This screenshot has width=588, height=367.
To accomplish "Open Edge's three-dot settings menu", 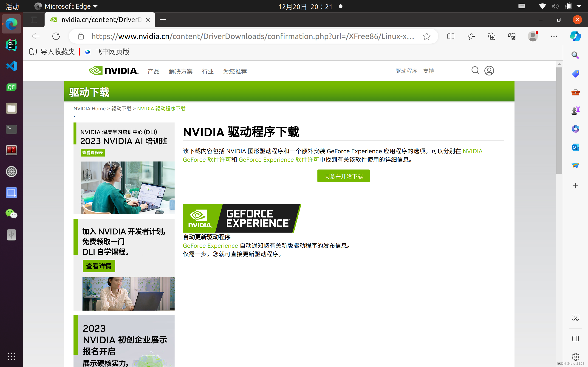I will pyautogui.click(x=554, y=36).
